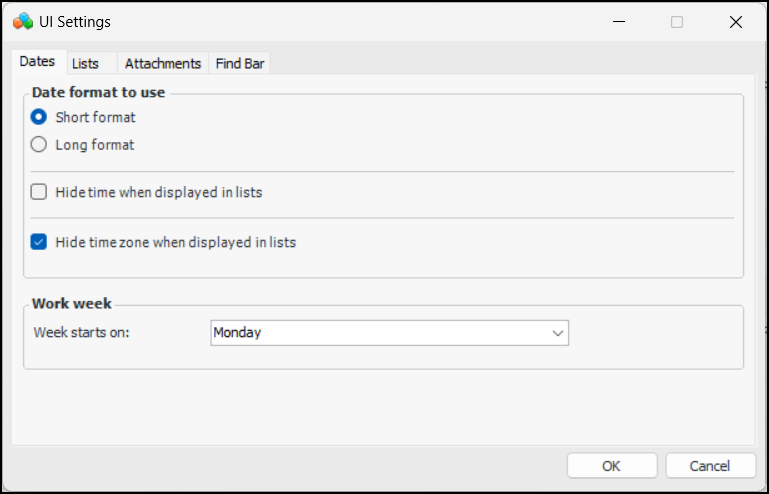
Task: Choose the Short format radio button
Action: pyautogui.click(x=39, y=117)
